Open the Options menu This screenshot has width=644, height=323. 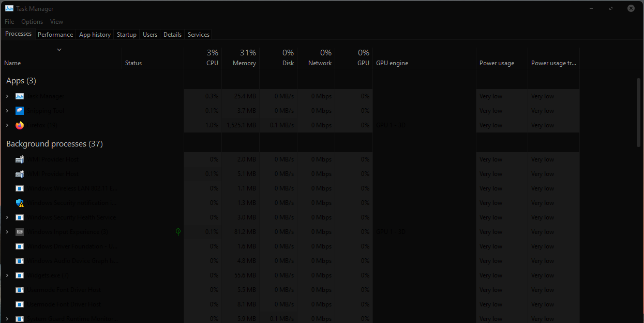point(32,22)
